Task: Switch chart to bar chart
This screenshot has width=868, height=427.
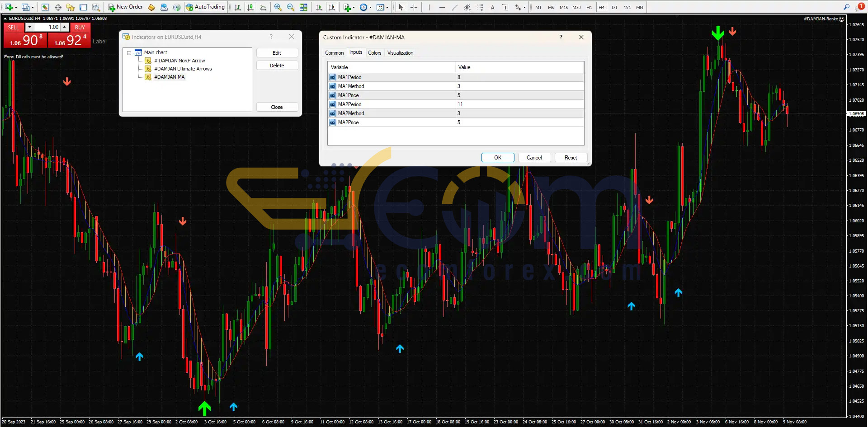Action: click(x=238, y=7)
